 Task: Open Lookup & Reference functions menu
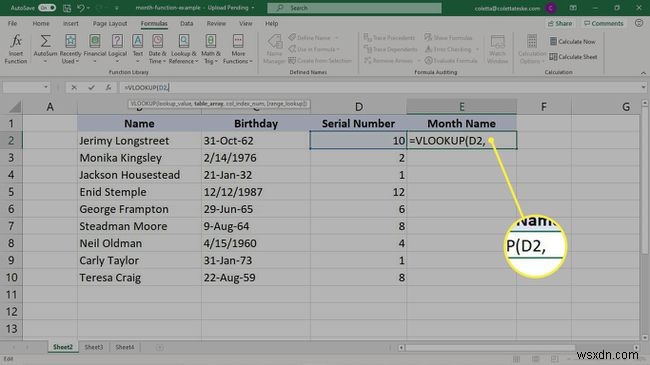coord(184,49)
